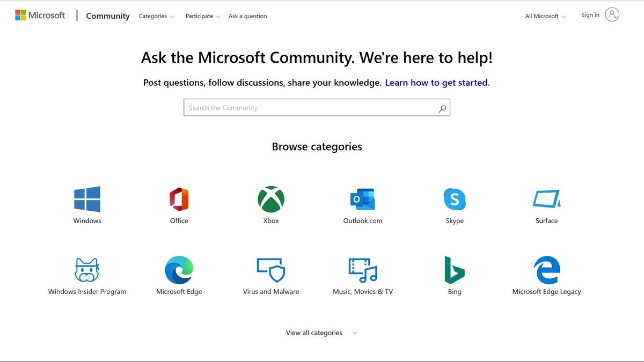Click the Virus and Malware shield icon

pos(271,269)
